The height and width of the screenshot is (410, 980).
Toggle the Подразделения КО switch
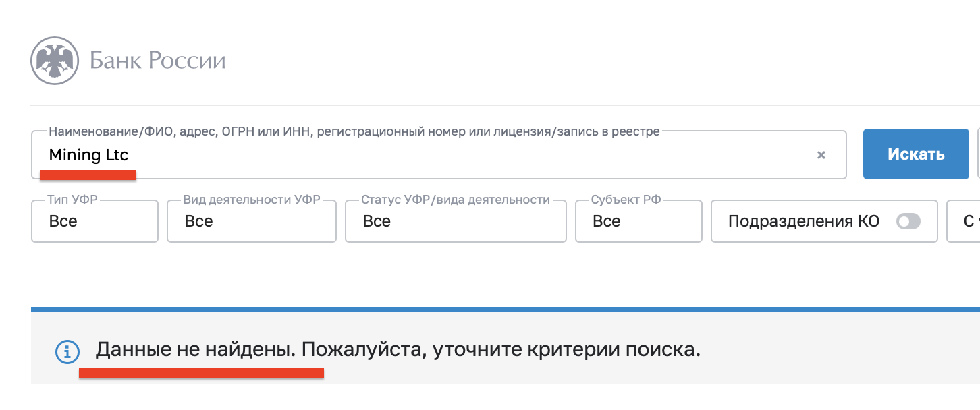(908, 221)
